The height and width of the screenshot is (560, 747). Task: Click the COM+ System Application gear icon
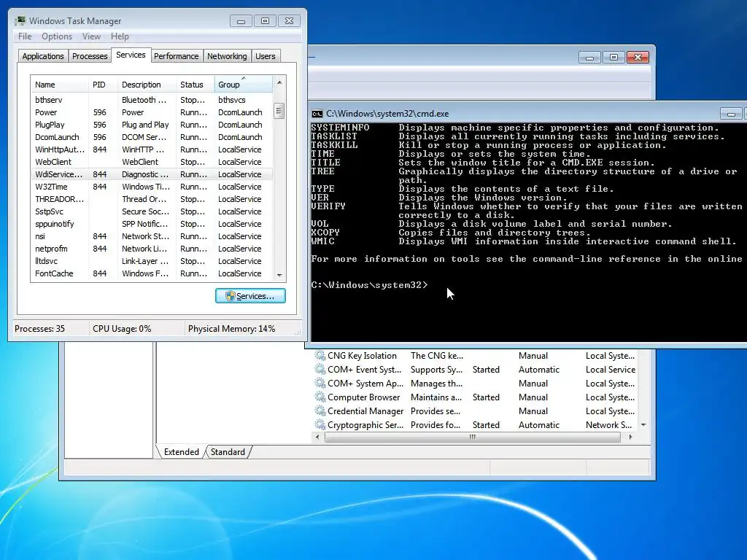(320, 383)
